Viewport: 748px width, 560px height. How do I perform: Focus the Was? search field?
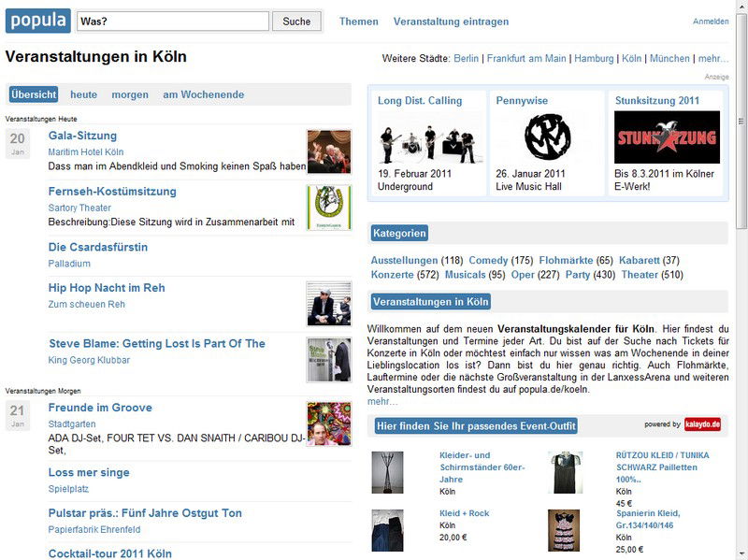(173, 21)
